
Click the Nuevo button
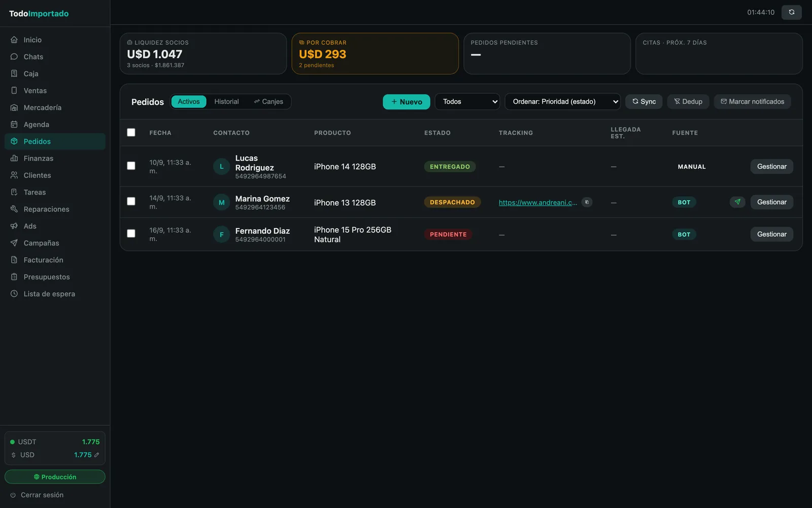(406, 102)
